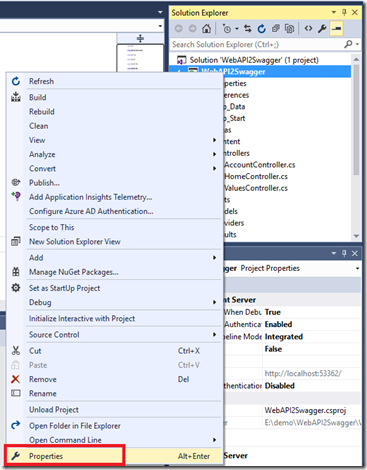
Task: Click the Refresh icon in Solution Explorer toolbar
Action: click(x=262, y=29)
